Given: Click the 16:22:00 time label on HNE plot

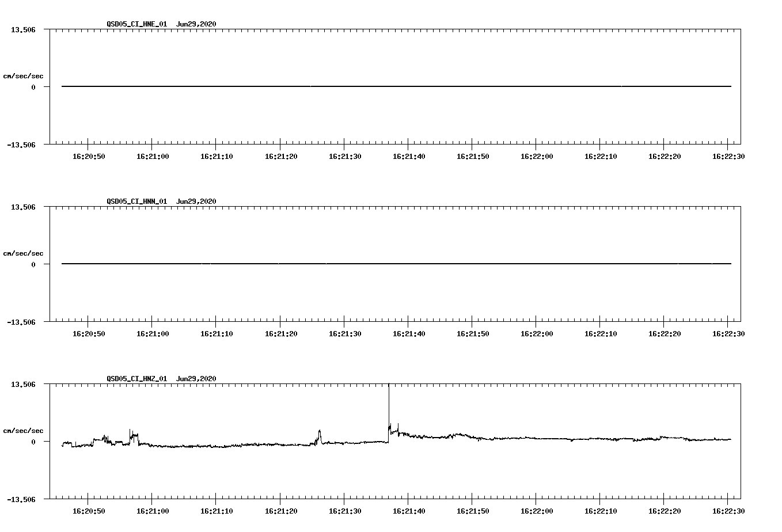Looking at the screenshot, I should pos(536,157).
